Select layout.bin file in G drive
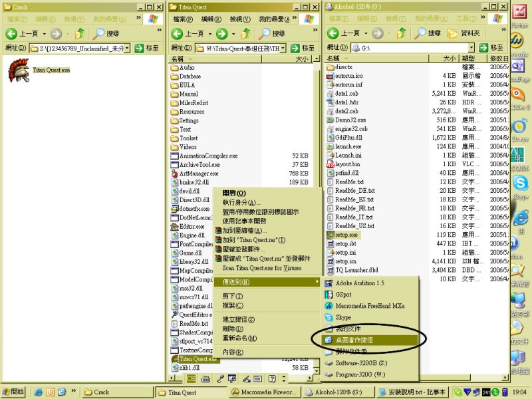This screenshot has height=399, width=532. [x=343, y=164]
